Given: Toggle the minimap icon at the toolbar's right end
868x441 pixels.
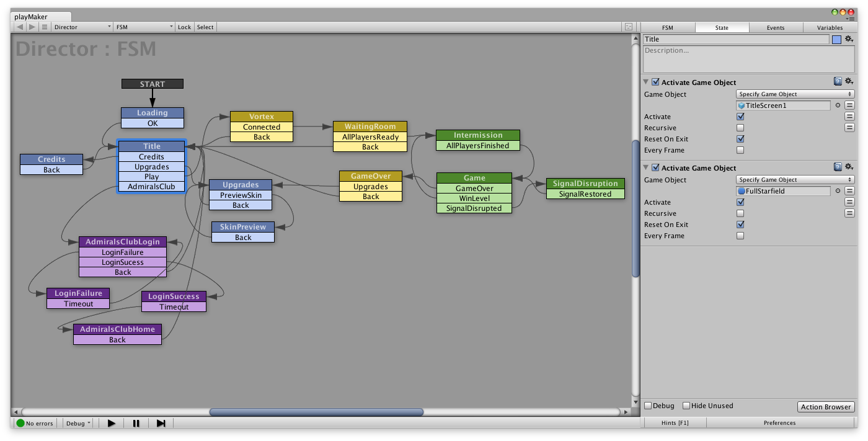Looking at the screenshot, I should coord(629,27).
